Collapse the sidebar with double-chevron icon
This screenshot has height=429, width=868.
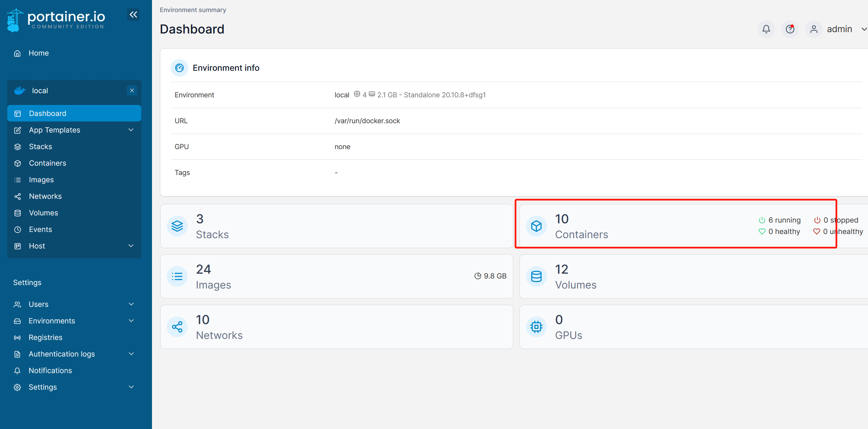point(133,14)
